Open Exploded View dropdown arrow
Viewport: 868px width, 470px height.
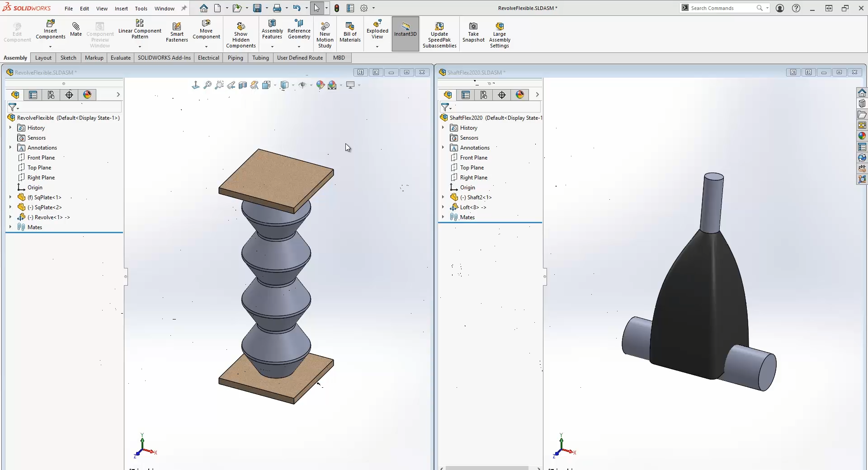[377, 47]
